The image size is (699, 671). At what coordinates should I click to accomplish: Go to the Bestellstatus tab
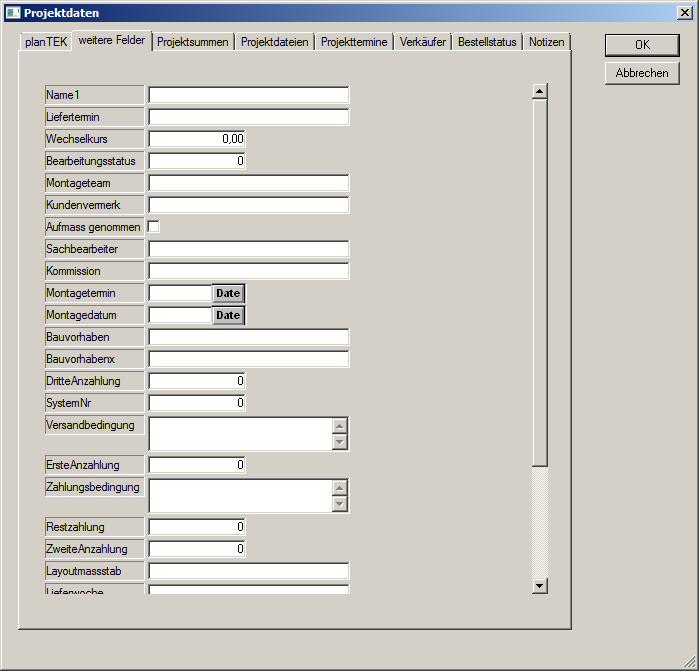[487, 42]
